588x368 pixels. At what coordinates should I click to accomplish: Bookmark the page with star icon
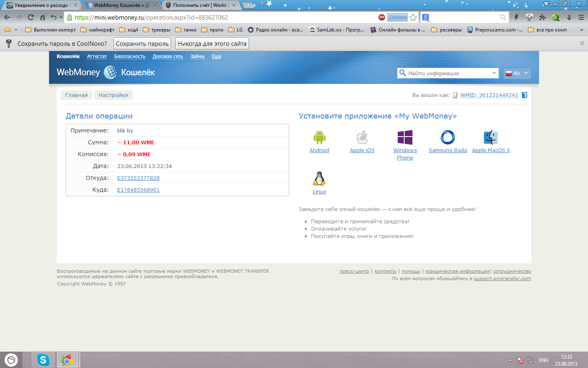[413, 17]
